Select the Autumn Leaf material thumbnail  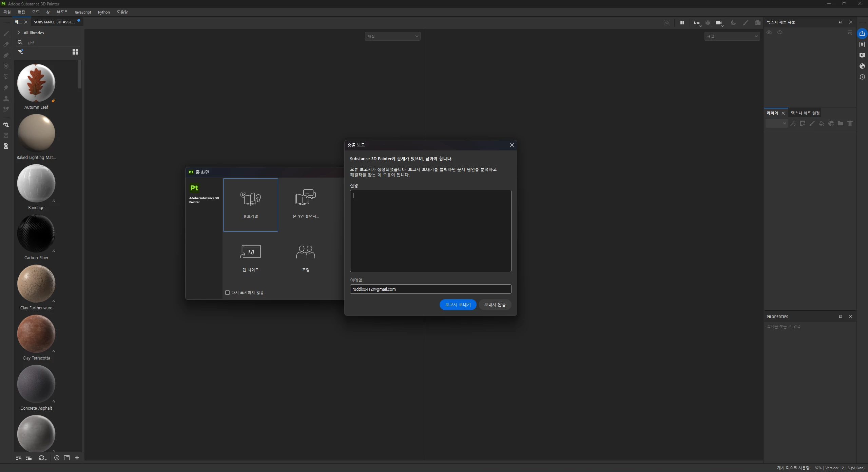point(36,83)
